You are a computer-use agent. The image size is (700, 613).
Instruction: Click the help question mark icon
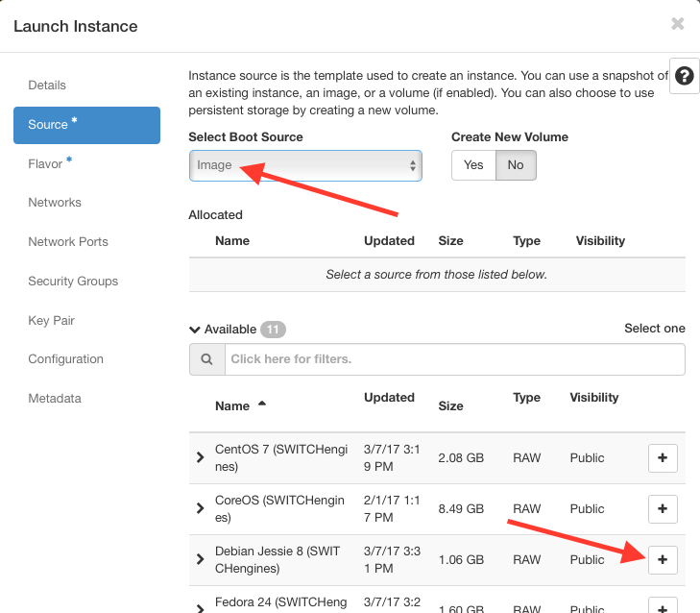click(684, 77)
